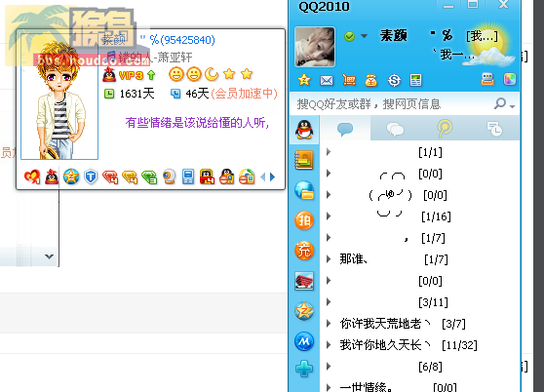Viewport: 544px width, 392px height.
Task: Click the sun moon star level icons
Action: click(x=211, y=74)
